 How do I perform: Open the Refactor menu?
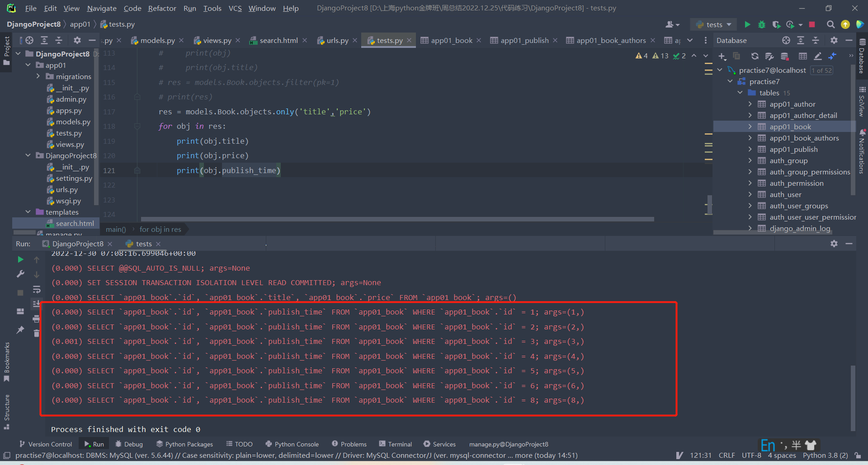click(x=162, y=8)
